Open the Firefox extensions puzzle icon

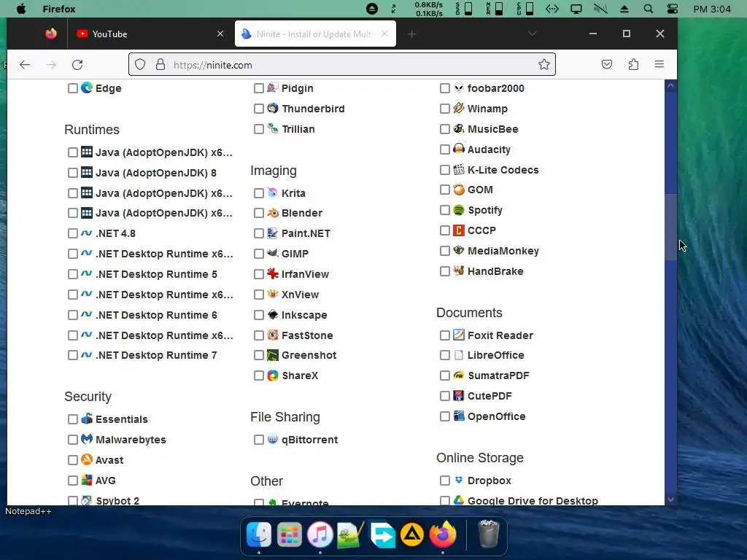(x=633, y=64)
